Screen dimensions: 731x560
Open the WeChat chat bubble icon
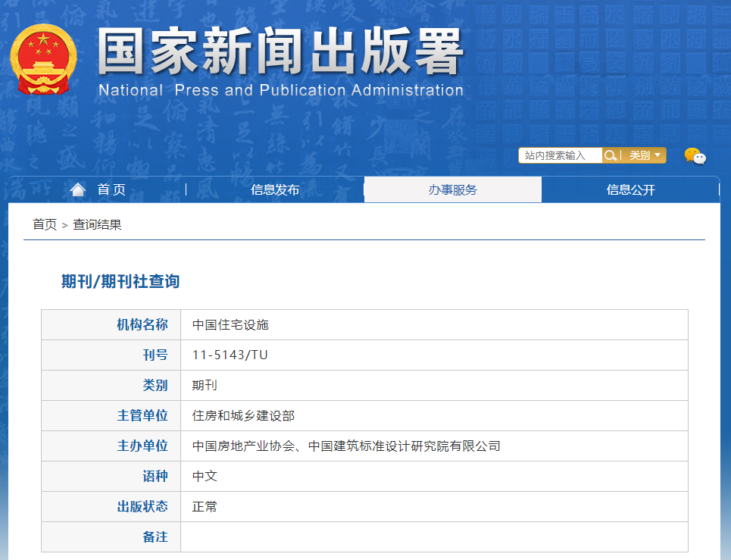click(x=695, y=156)
